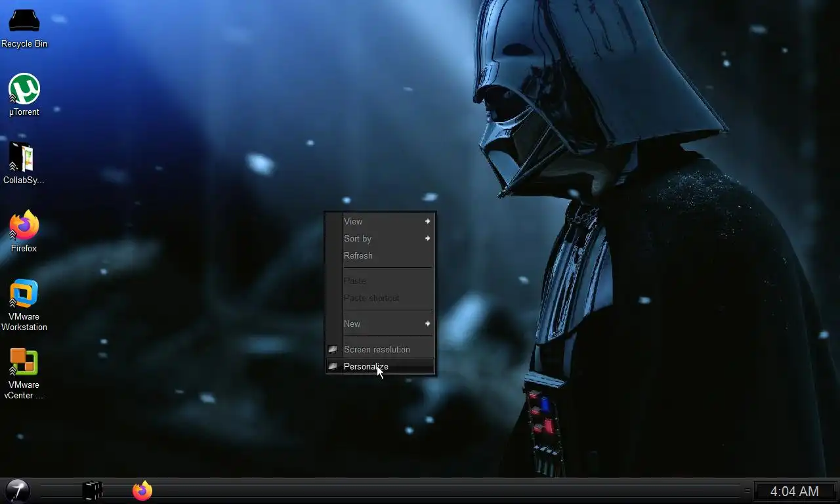Open the Sort by submenu
The image size is (840, 504).
(380, 238)
